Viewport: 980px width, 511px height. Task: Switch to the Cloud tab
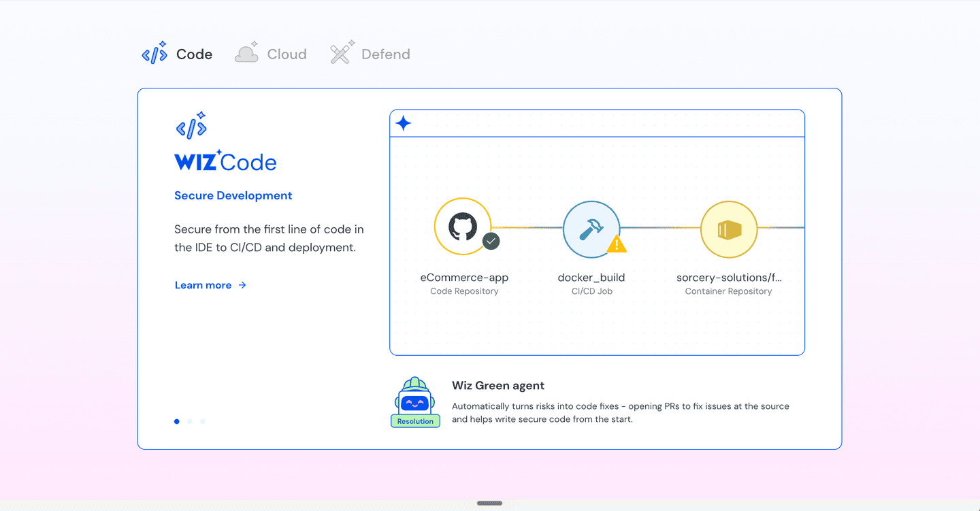click(x=271, y=54)
